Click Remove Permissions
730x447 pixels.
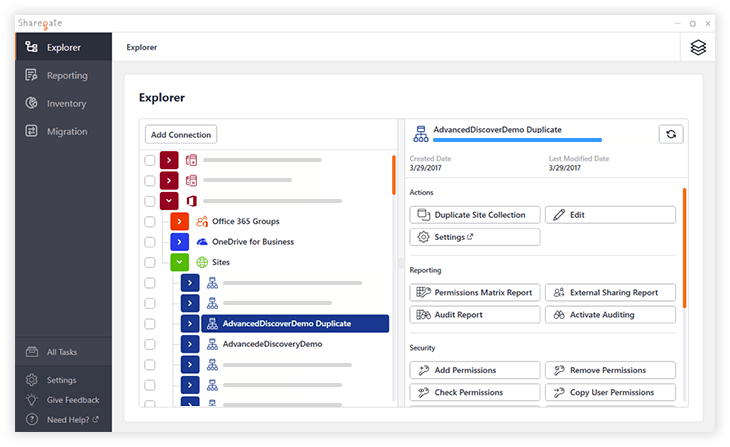coord(610,370)
